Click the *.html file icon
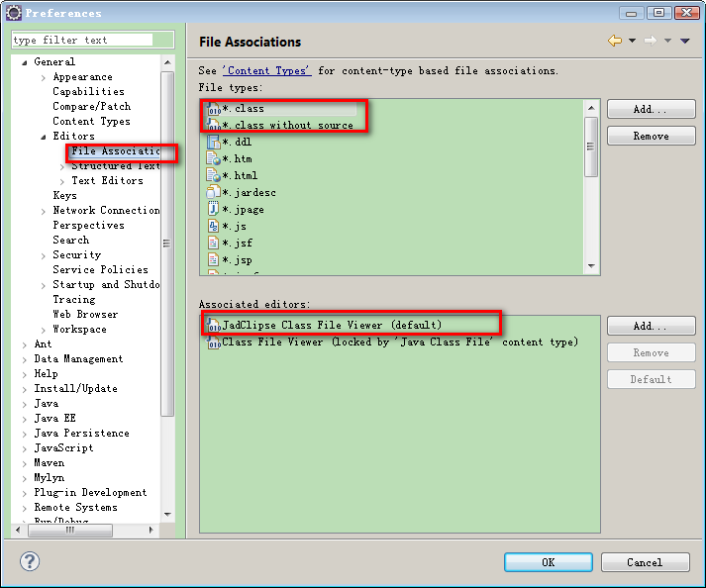This screenshot has height=588, width=706. point(214,175)
